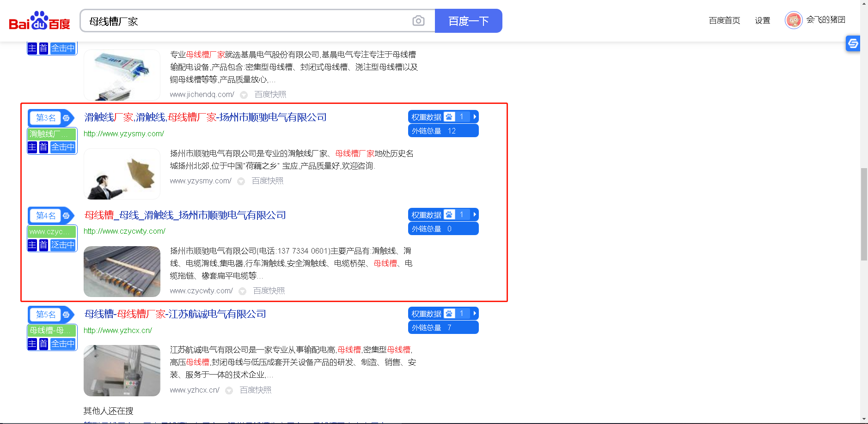Screen dimensions: 868x424
Task: Click 外链总量 0 bar
Action: coord(443,229)
